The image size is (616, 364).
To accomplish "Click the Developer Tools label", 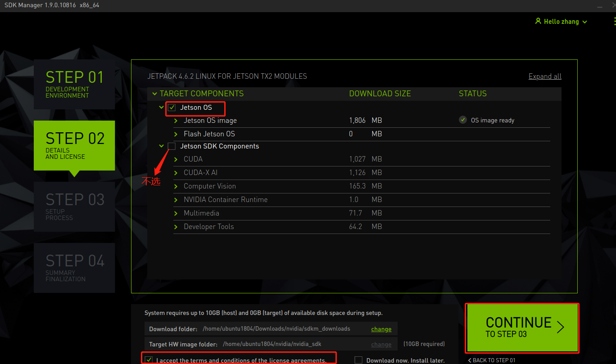I will (209, 227).
